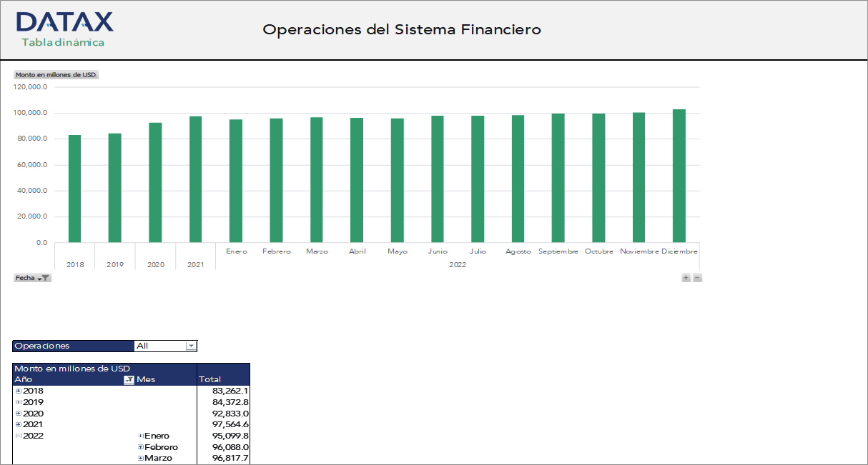Click the Año column header
Screen dimensions: 868x465
22,379
